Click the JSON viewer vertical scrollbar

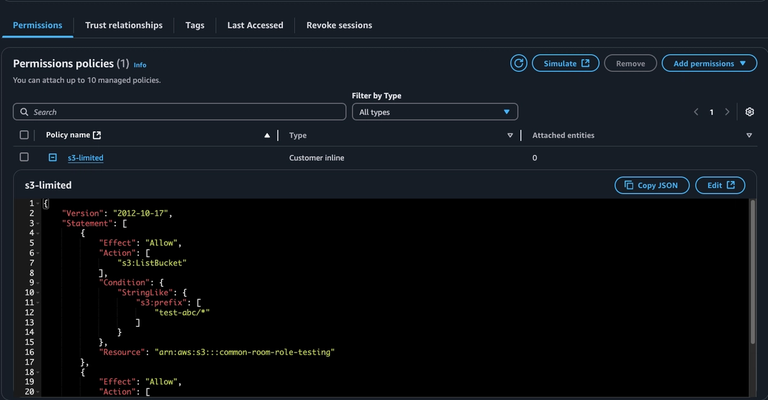point(753,272)
